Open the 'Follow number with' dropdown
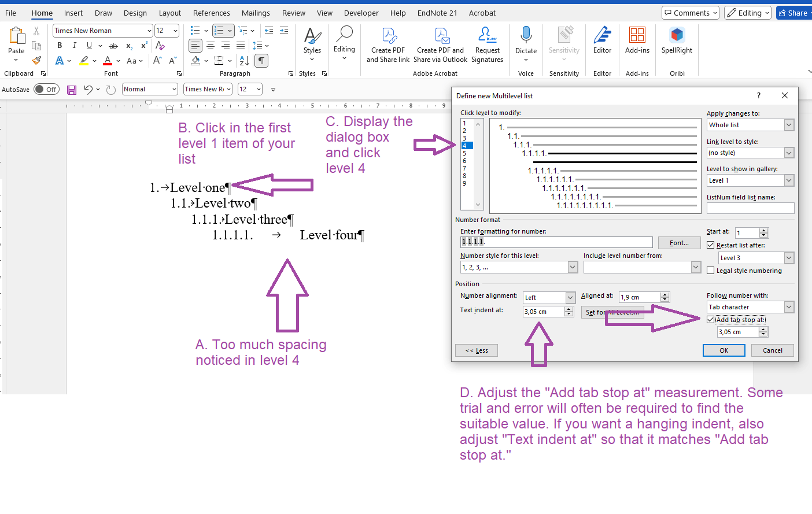The width and height of the screenshot is (812, 514). tap(789, 307)
